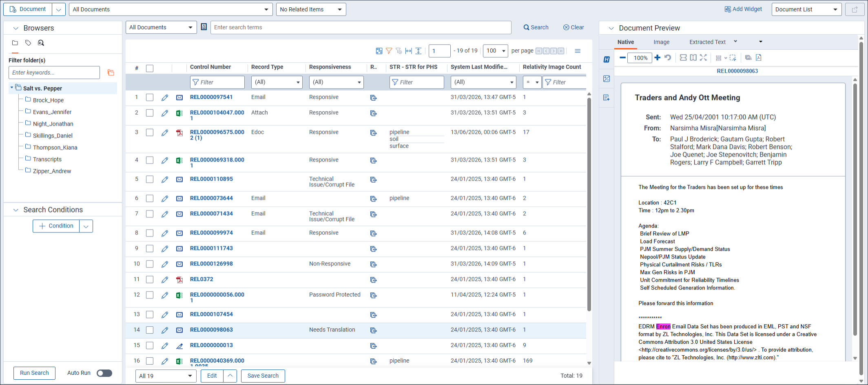The width and height of the screenshot is (868, 385).
Task: Open the Document List widget dropdown
Action: click(806, 9)
